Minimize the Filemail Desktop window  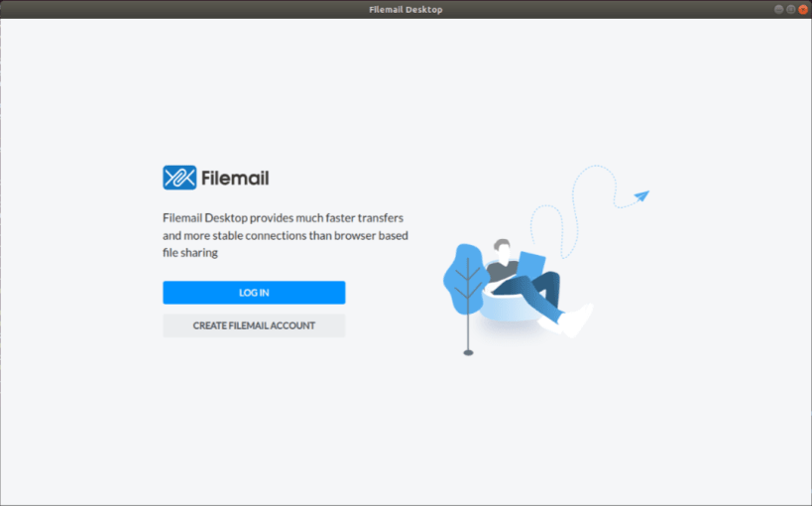click(778, 9)
